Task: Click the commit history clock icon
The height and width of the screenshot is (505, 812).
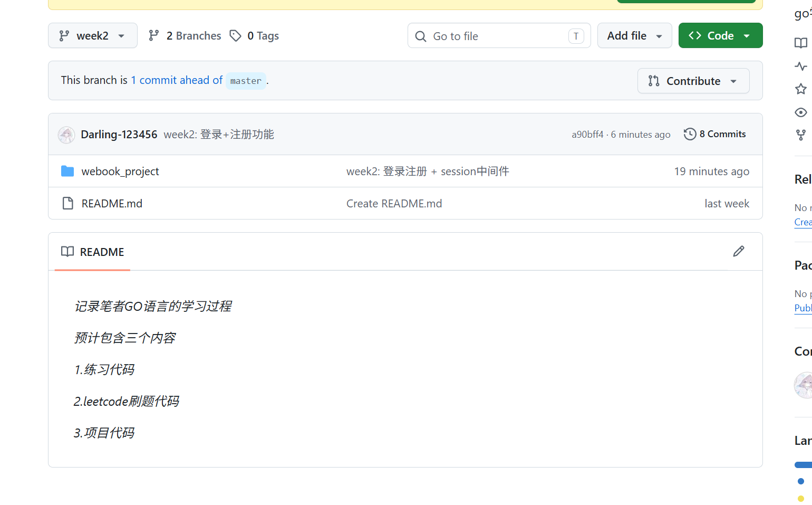Action: pos(690,134)
